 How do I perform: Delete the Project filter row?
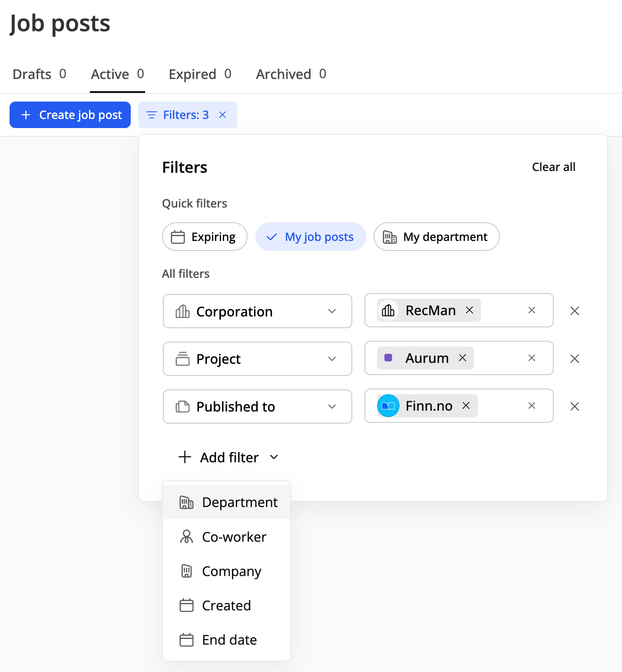574,359
